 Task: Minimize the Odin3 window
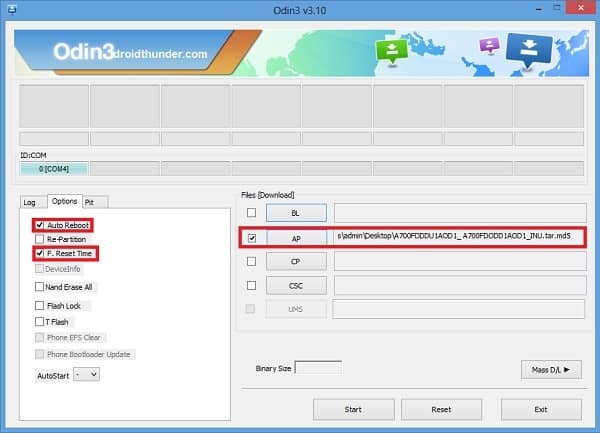[x=539, y=9]
